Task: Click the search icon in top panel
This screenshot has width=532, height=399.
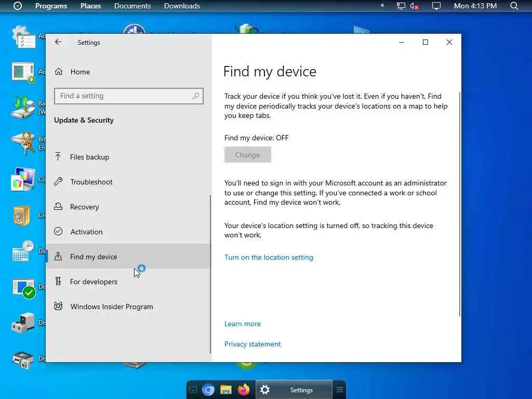Action: (x=514, y=6)
